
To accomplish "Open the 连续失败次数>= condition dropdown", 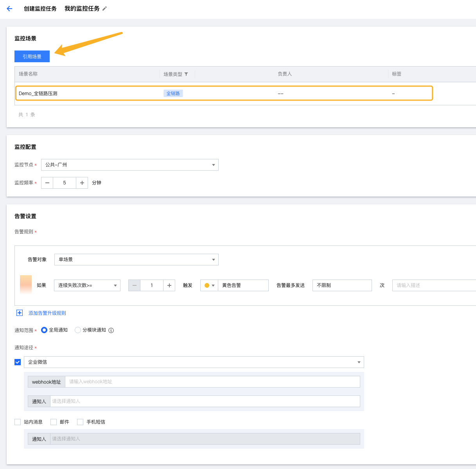I will [87, 285].
